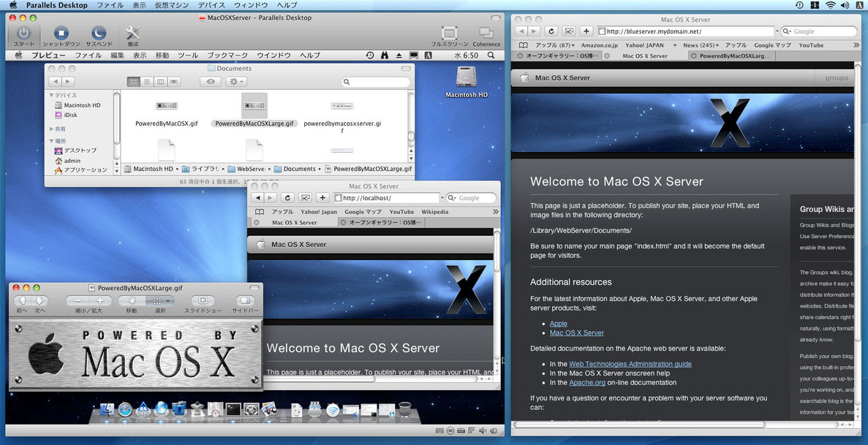Switch VM to Fullscreen mode
This screenshot has width=868, height=445.
point(450,33)
